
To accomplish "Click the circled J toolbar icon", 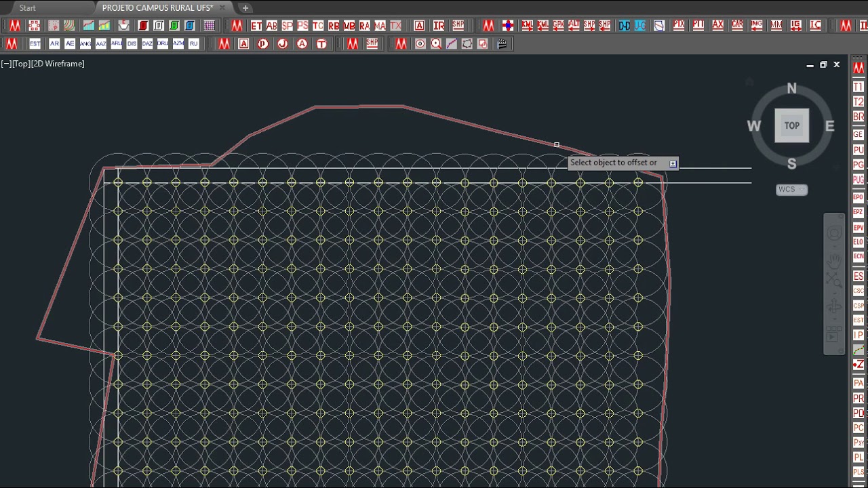I will 283,43.
